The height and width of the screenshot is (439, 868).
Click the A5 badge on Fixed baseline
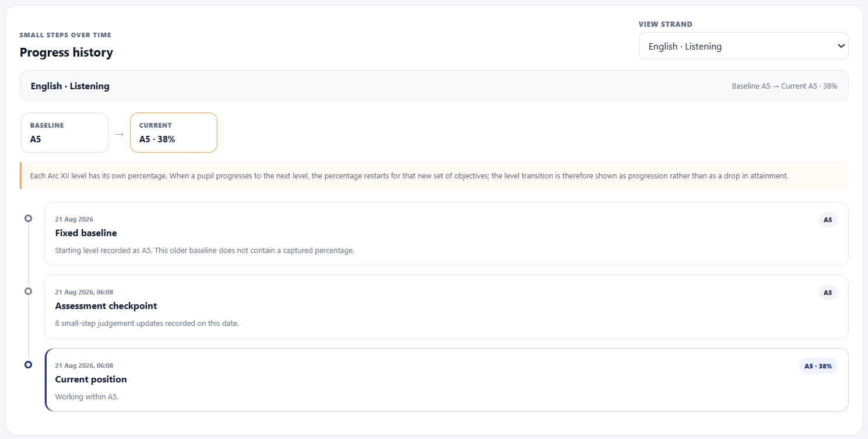828,220
